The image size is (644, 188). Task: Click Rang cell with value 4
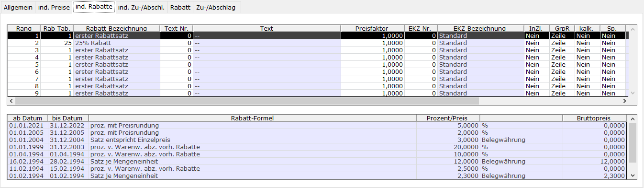(23, 57)
